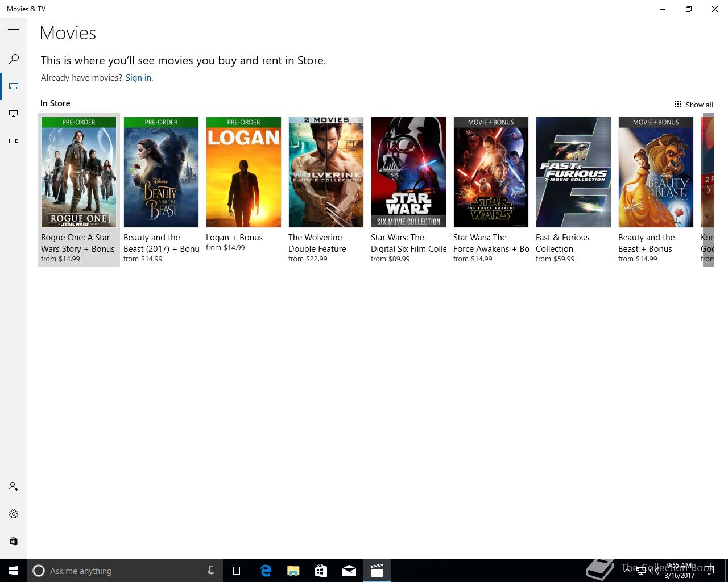
Task: Open Task View on the taskbar
Action: point(237,571)
